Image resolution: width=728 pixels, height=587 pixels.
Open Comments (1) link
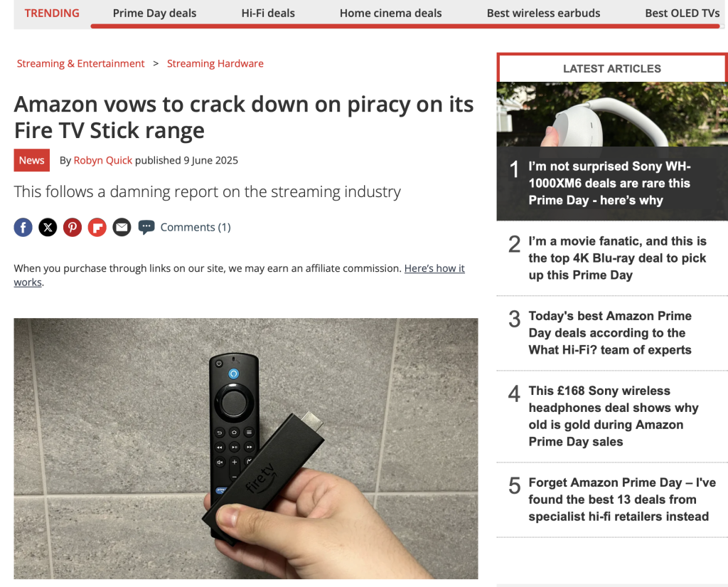[196, 227]
